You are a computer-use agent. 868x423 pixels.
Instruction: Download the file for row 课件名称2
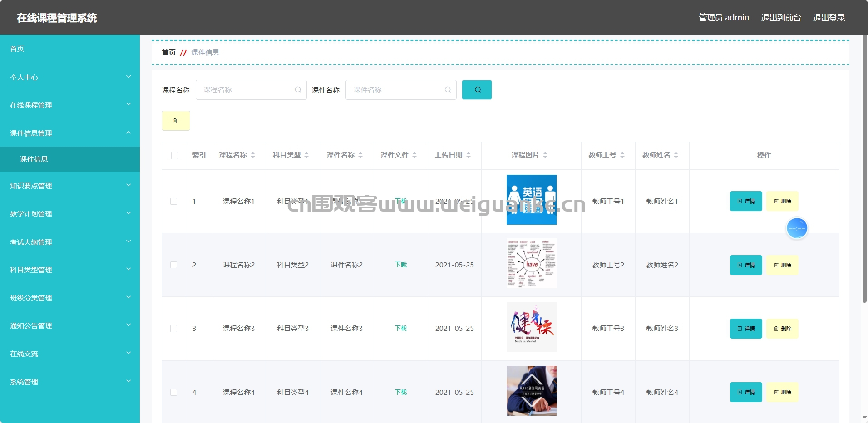pyautogui.click(x=401, y=265)
